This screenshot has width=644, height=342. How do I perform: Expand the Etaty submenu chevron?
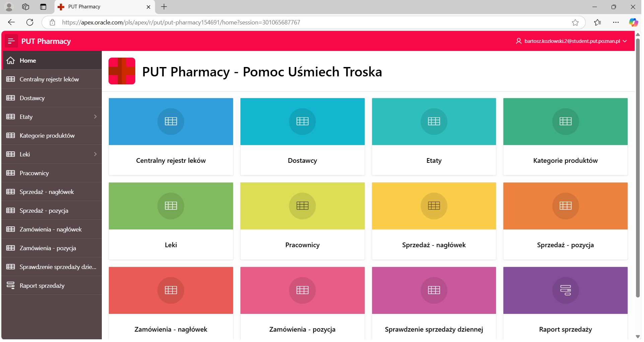pyautogui.click(x=95, y=117)
